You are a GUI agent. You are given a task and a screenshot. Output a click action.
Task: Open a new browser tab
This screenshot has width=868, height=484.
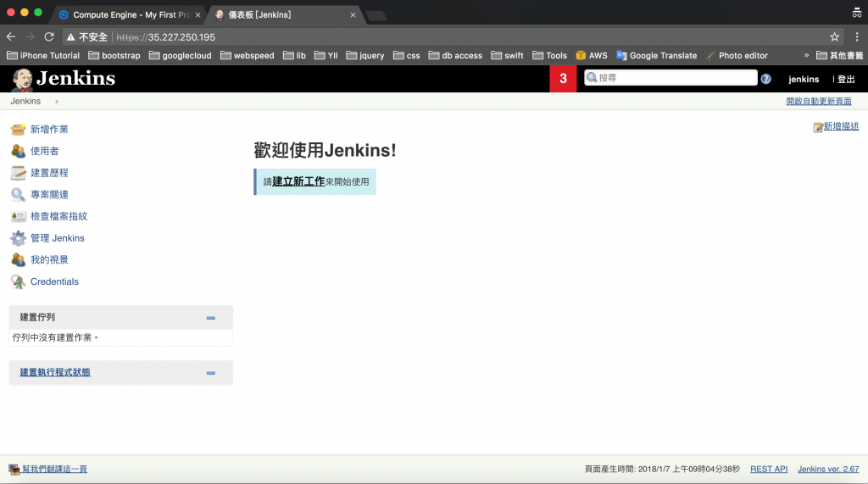pyautogui.click(x=376, y=15)
